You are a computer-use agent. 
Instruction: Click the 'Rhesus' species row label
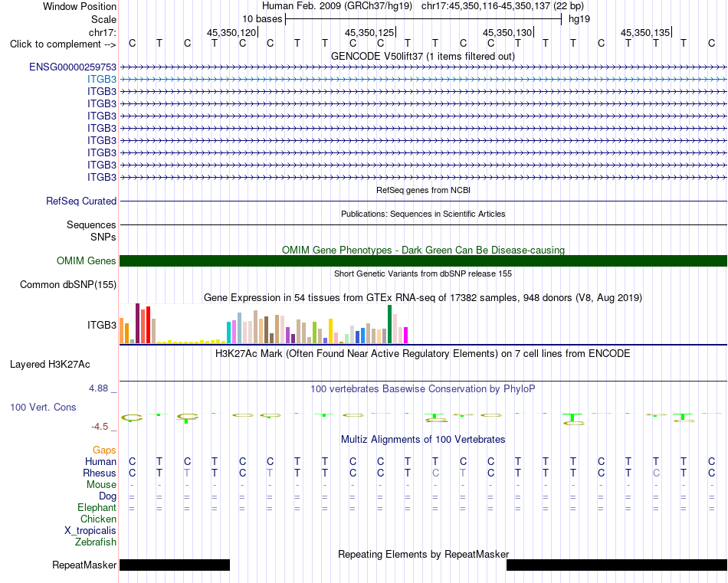[x=100, y=473]
